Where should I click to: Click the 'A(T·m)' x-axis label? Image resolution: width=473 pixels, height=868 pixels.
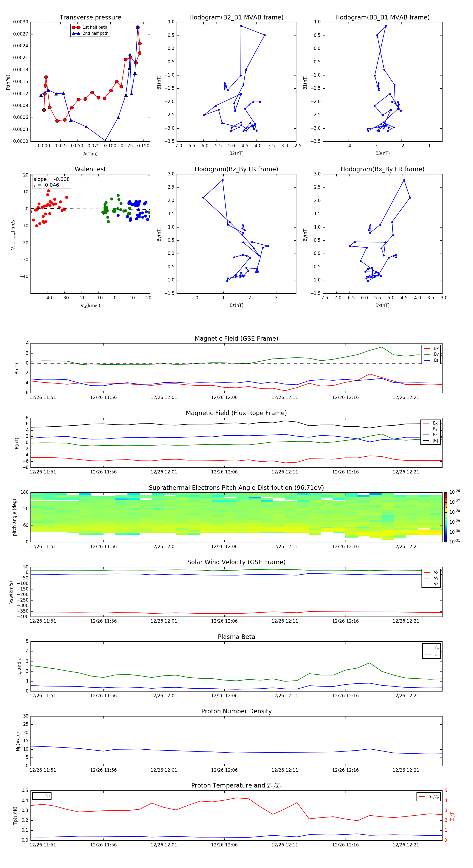(x=90, y=154)
